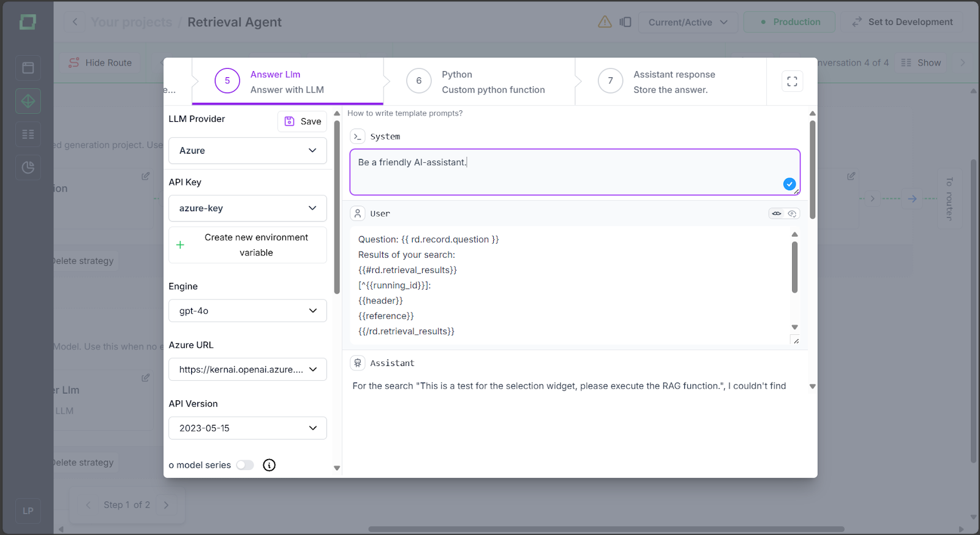The image size is (980, 535).
Task: Open the API Version 2023-05-15 dropdown
Action: [247, 428]
